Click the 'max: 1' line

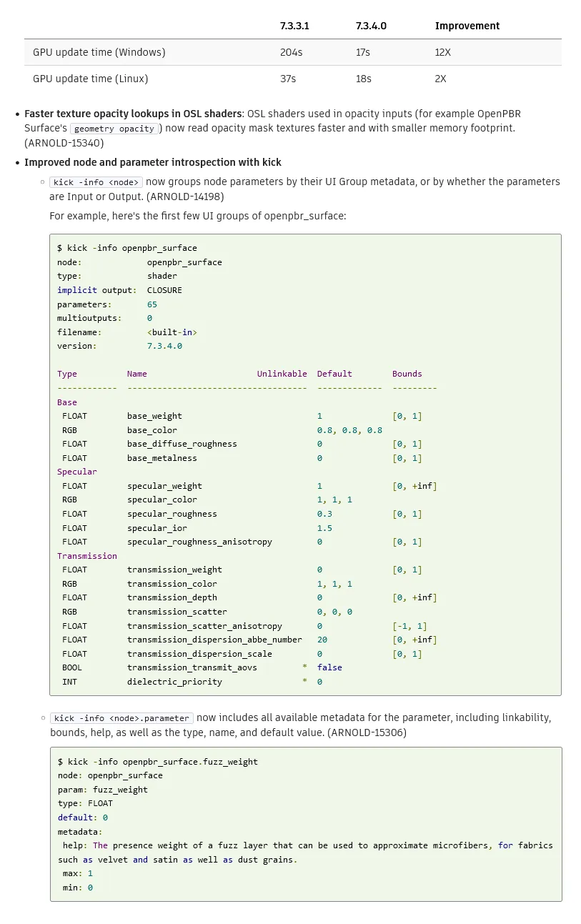pyautogui.click(x=78, y=873)
